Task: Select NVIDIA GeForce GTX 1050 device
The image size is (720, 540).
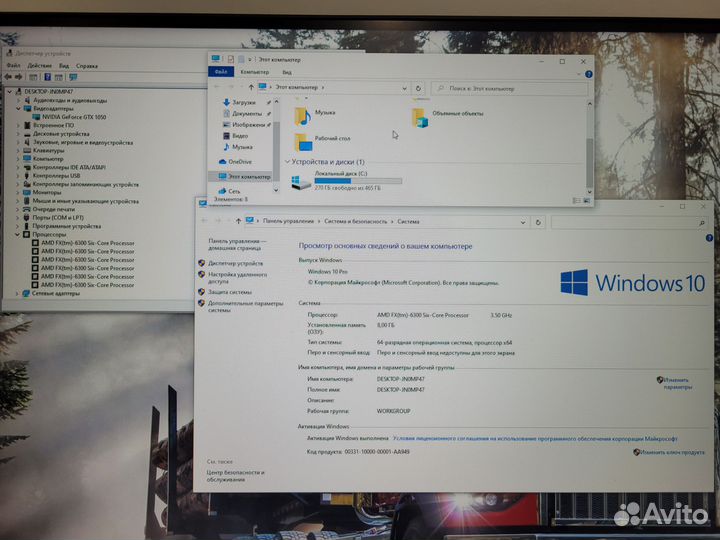Action: click(x=74, y=117)
